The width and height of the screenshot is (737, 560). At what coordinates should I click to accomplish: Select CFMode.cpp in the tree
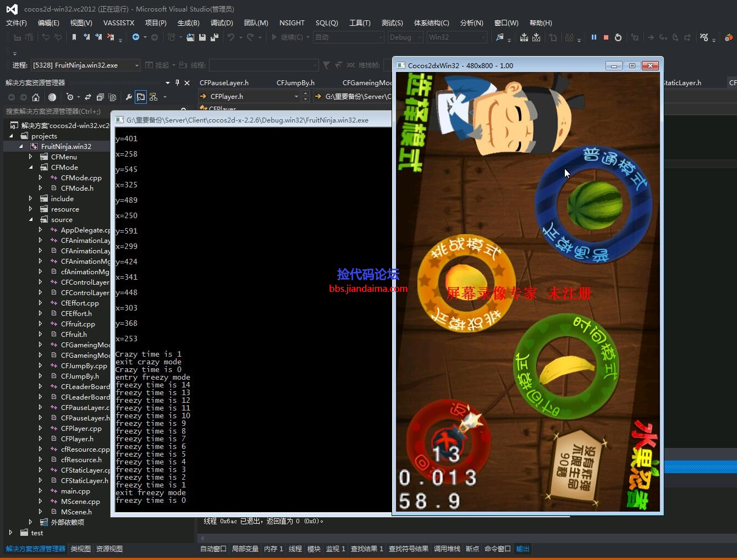tap(81, 178)
